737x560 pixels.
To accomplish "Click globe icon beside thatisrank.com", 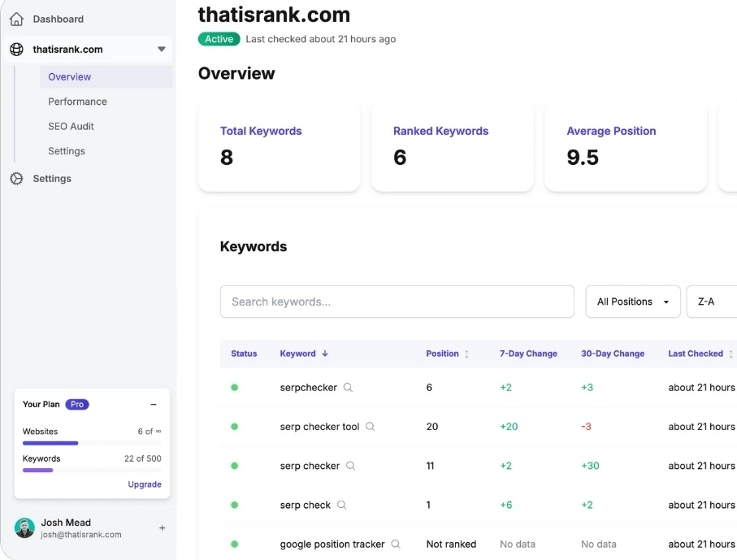I will click(16, 50).
